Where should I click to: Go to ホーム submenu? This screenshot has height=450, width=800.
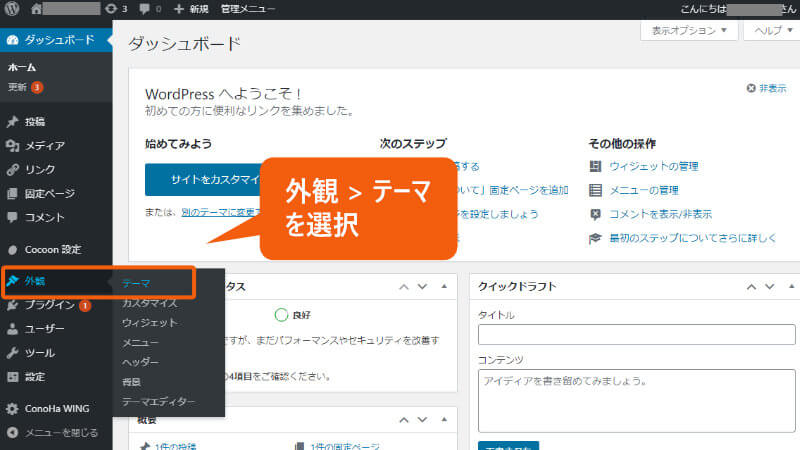click(22, 67)
